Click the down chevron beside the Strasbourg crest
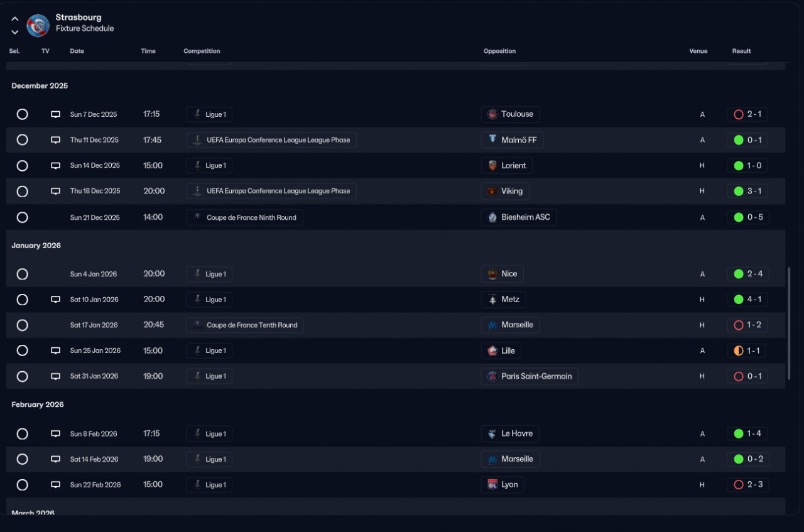 pyautogui.click(x=15, y=32)
